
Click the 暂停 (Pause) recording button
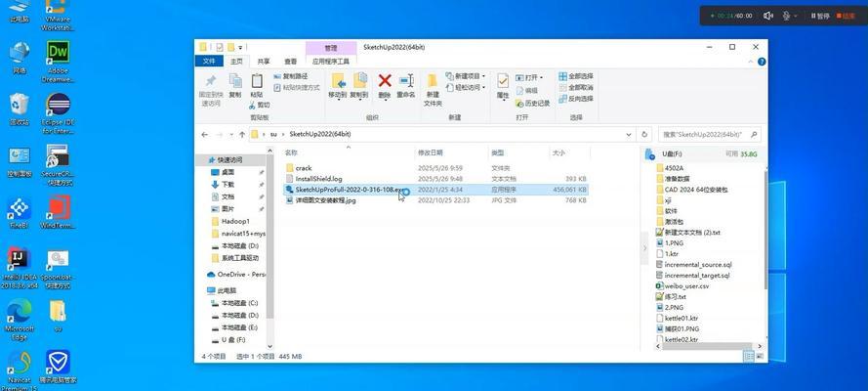pyautogui.click(x=820, y=16)
